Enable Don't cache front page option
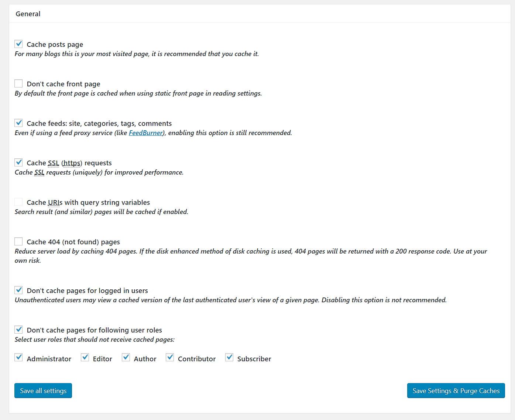The width and height of the screenshot is (515, 420). tap(18, 83)
